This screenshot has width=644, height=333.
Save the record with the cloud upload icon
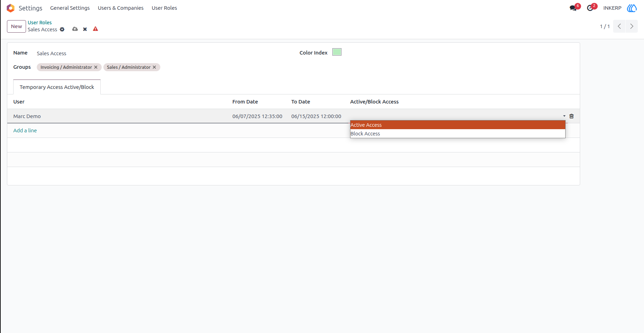coord(75,29)
